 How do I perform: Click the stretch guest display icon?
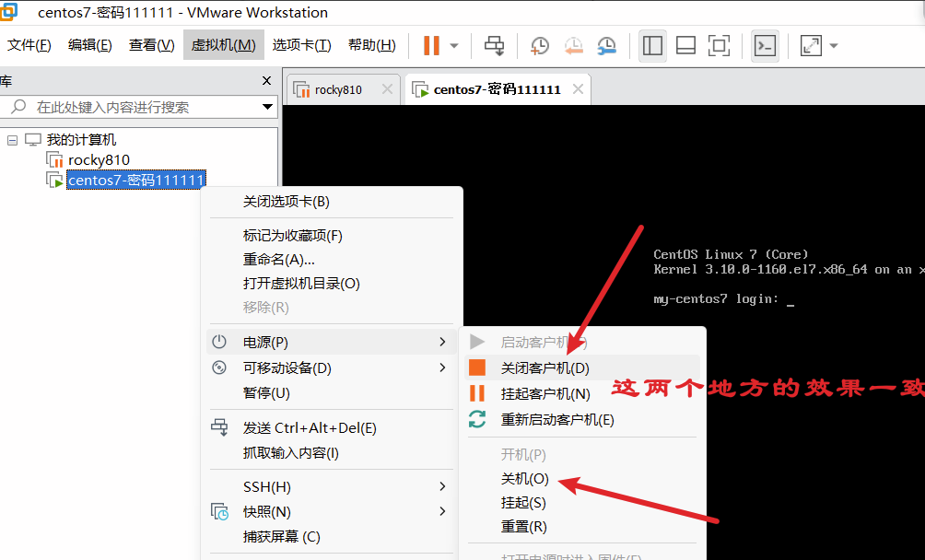[811, 45]
